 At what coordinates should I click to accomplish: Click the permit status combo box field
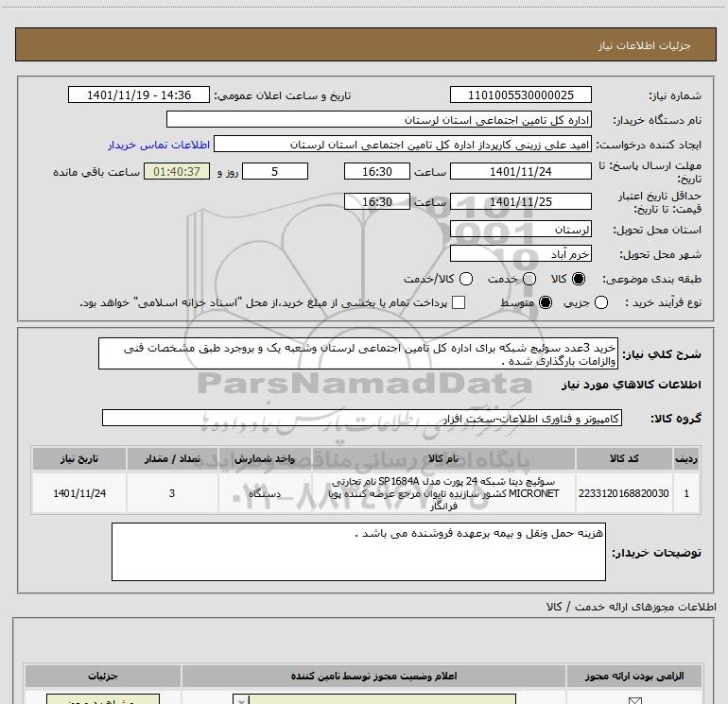point(374,699)
